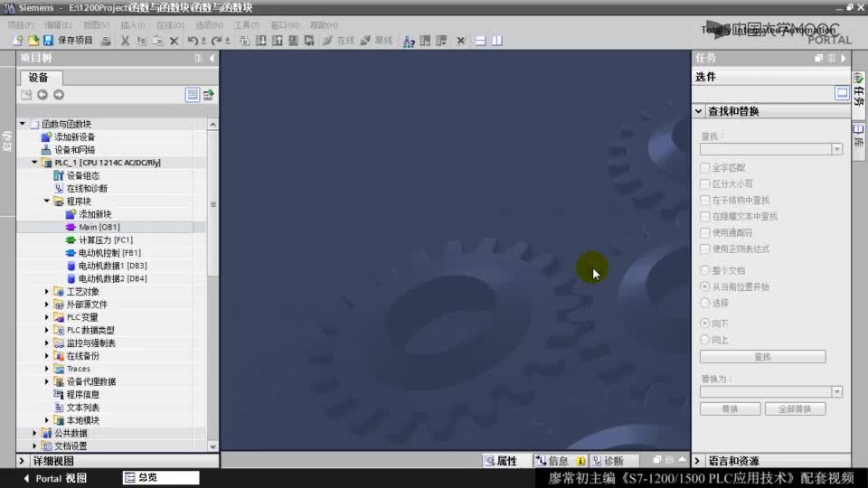Expand 详细视图 panel
This screenshot has width=868, height=488.
(x=22, y=461)
